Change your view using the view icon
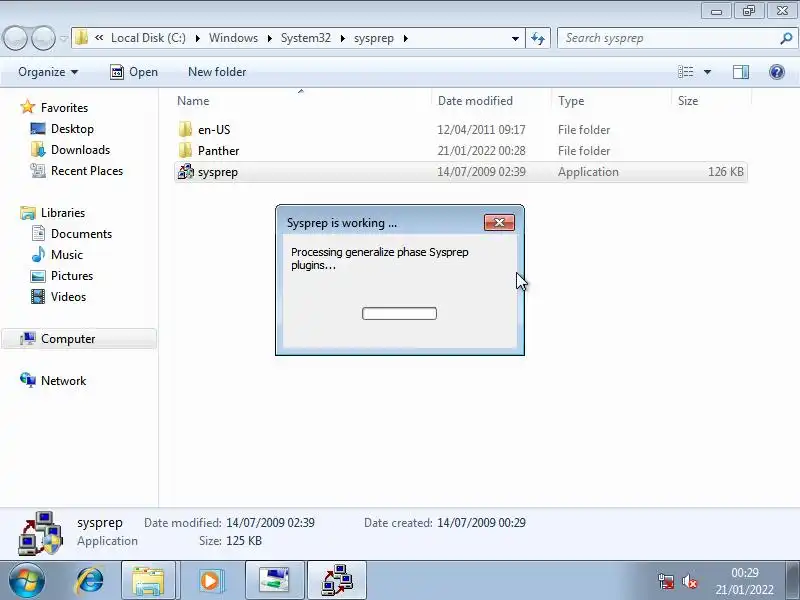Image resolution: width=800 pixels, height=600 pixels. (685, 72)
